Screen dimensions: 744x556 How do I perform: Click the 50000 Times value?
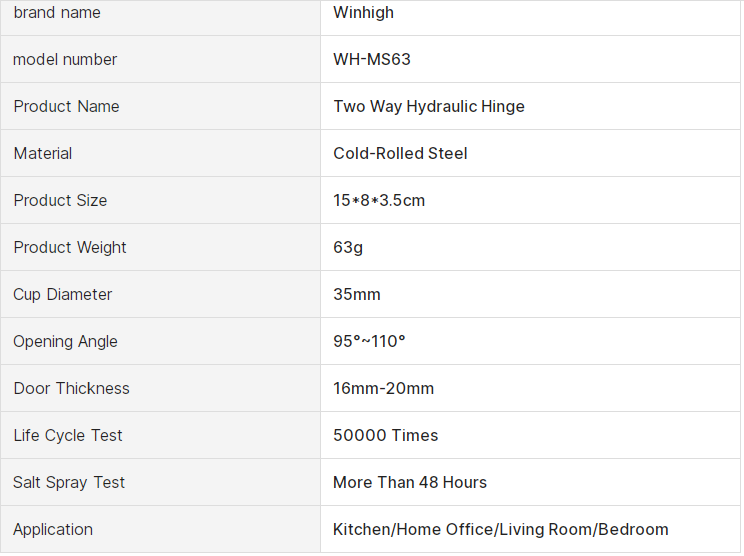pyautogui.click(x=385, y=436)
